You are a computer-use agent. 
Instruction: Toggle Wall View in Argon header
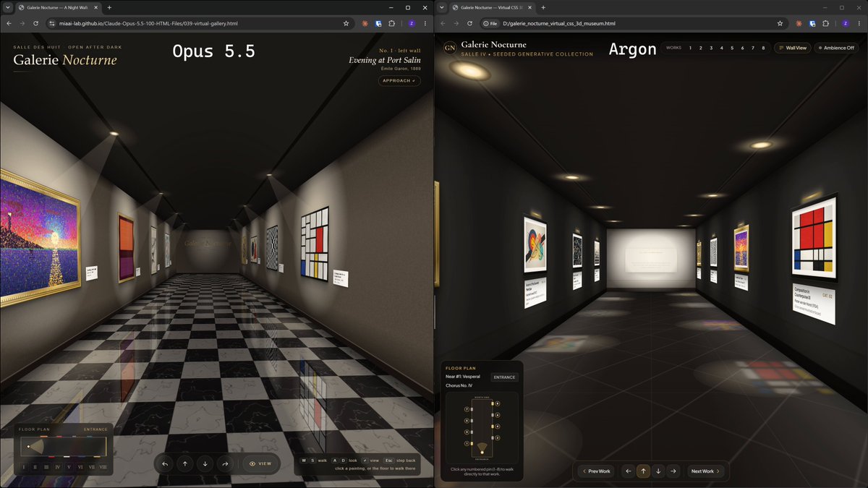pos(793,48)
